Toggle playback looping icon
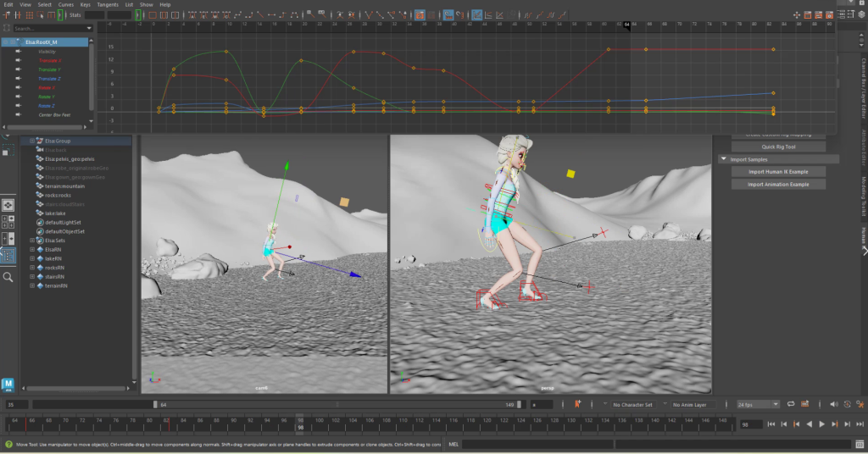 (791, 404)
